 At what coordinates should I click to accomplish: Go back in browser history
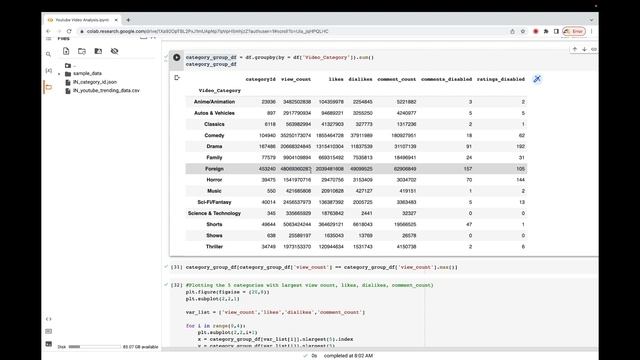coord(49,31)
